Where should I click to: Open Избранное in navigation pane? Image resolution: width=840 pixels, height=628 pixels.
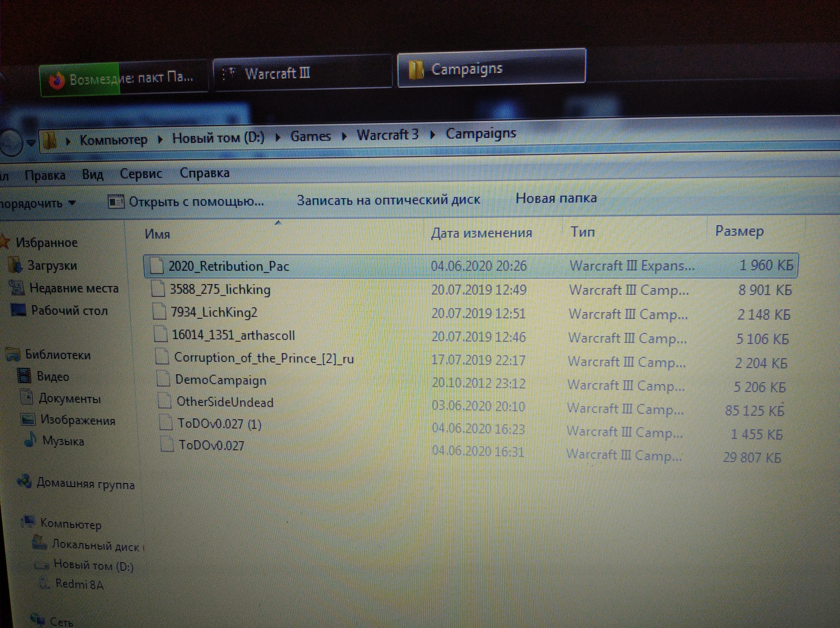click(47, 242)
